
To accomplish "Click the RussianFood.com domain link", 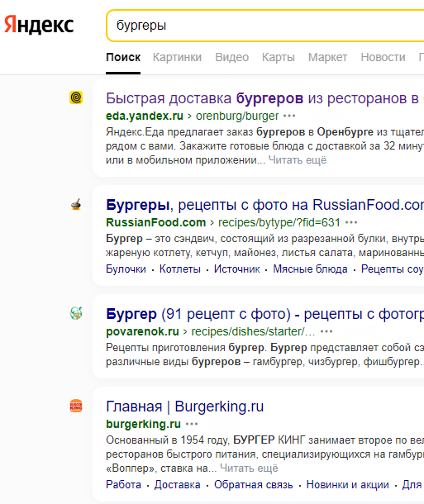I will click(156, 222).
